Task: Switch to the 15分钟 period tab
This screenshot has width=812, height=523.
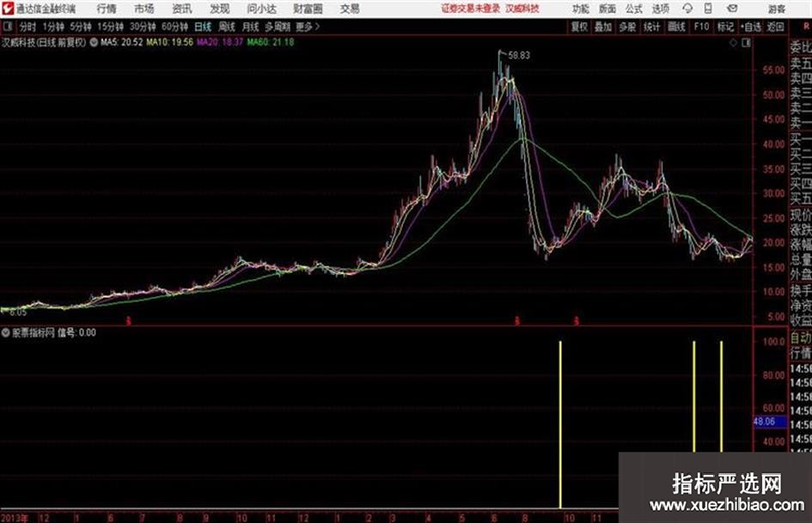Action: [x=110, y=27]
